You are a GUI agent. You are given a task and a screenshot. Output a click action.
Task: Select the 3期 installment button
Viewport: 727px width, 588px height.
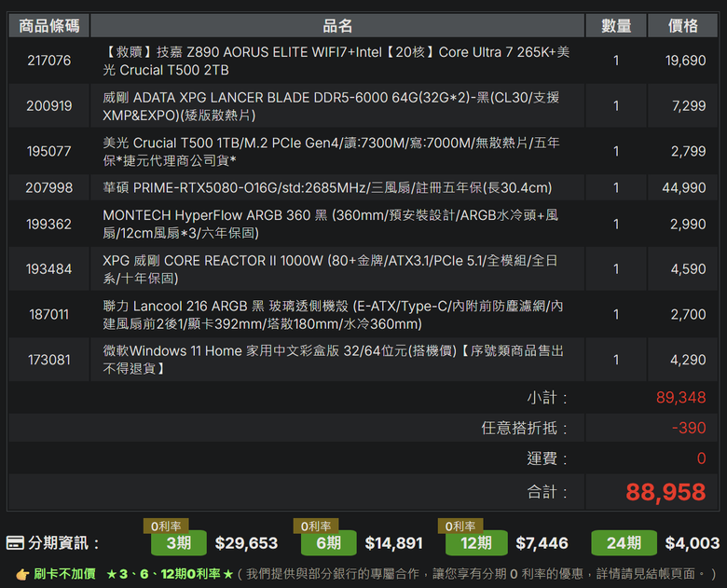click(179, 543)
